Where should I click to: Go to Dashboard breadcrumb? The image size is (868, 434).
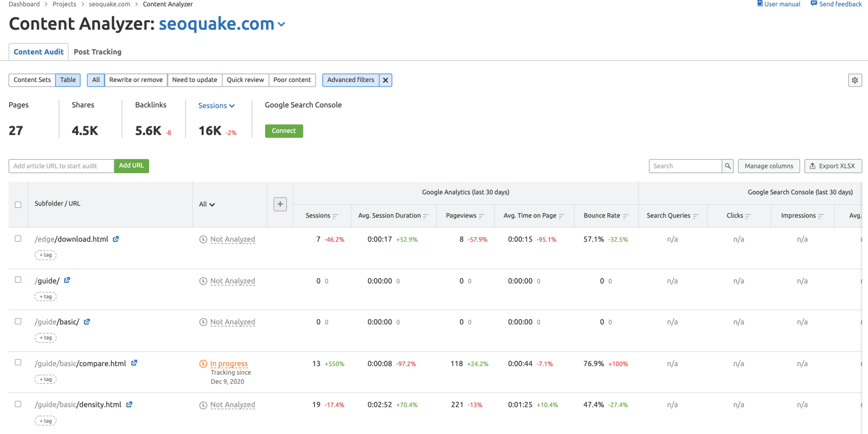[x=24, y=4]
